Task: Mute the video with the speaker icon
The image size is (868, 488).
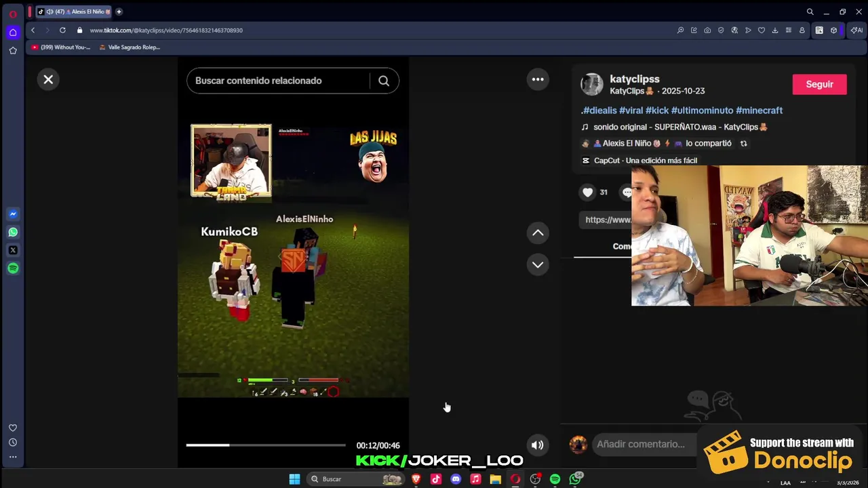Action: pos(537,445)
